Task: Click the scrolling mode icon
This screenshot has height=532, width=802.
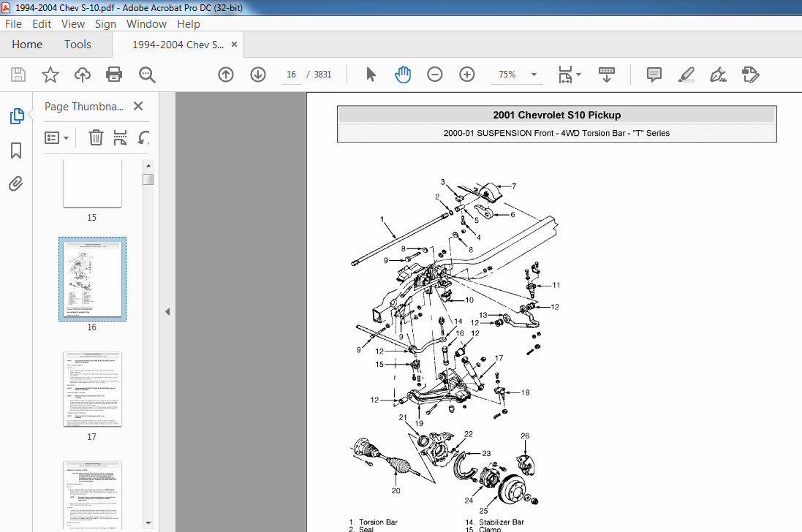Action: tap(607, 75)
